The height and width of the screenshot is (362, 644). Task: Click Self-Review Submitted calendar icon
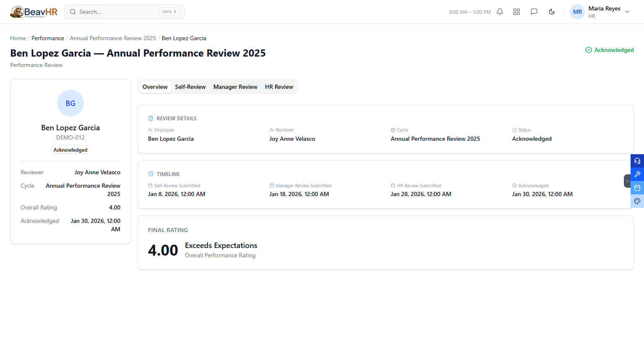coord(150,185)
